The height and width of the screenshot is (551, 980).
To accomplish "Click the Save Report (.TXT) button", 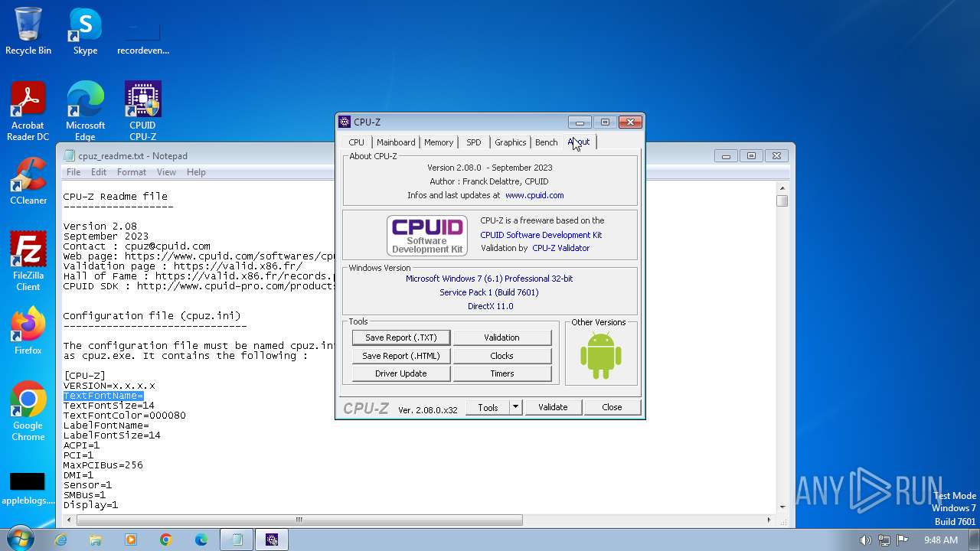I will click(401, 337).
